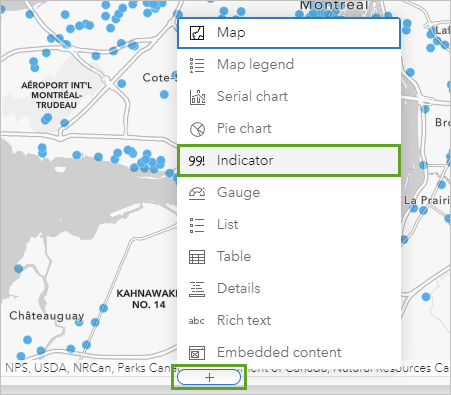Click the Map legend list icon
The image size is (451, 395).
tap(197, 65)
